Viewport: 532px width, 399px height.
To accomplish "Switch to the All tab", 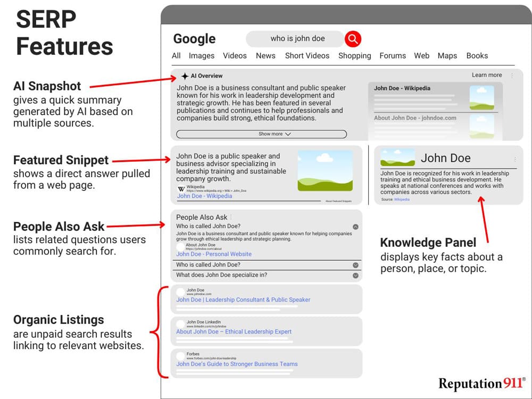I will click(x=176, y=56).
